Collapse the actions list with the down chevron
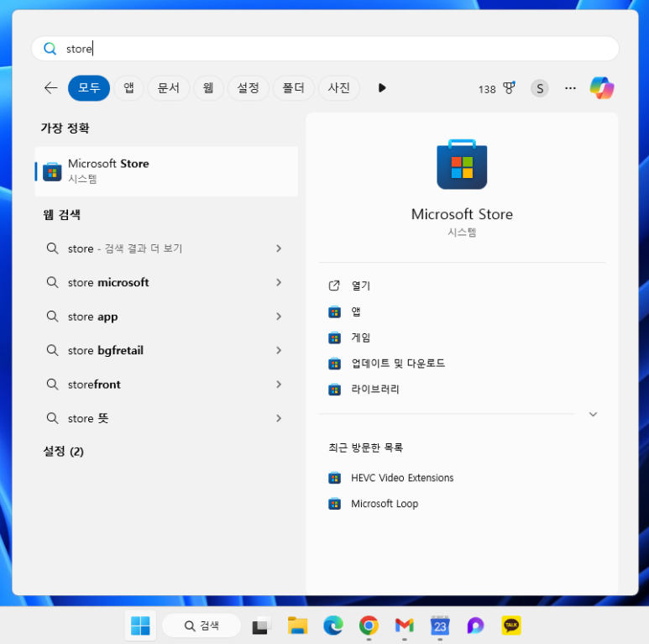649x644 pixels. (x=593, y=414)
